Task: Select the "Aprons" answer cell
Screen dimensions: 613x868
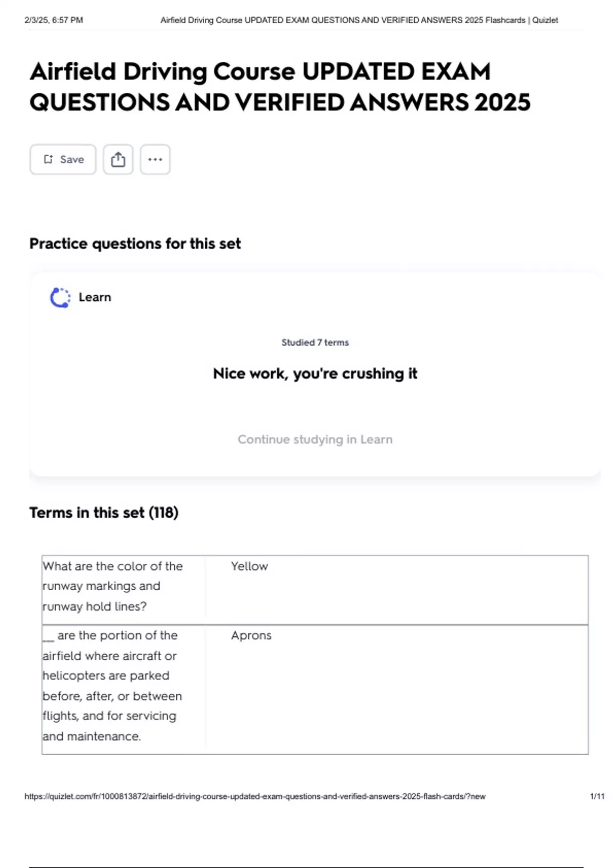Action: (x=251, y=636)
